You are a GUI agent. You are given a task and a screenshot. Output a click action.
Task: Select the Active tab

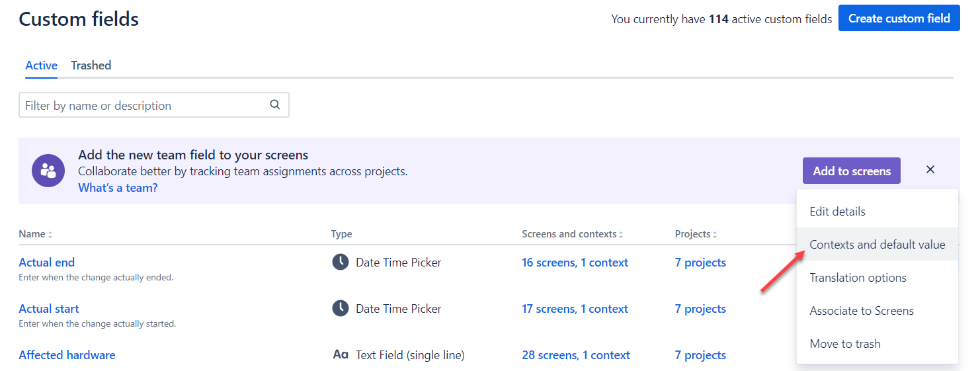click(x=41, y=65)
